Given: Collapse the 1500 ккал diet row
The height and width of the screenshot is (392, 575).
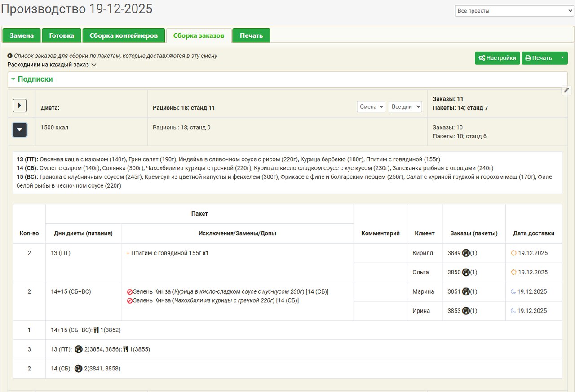Looking at the screenshot, I should 19,130.
